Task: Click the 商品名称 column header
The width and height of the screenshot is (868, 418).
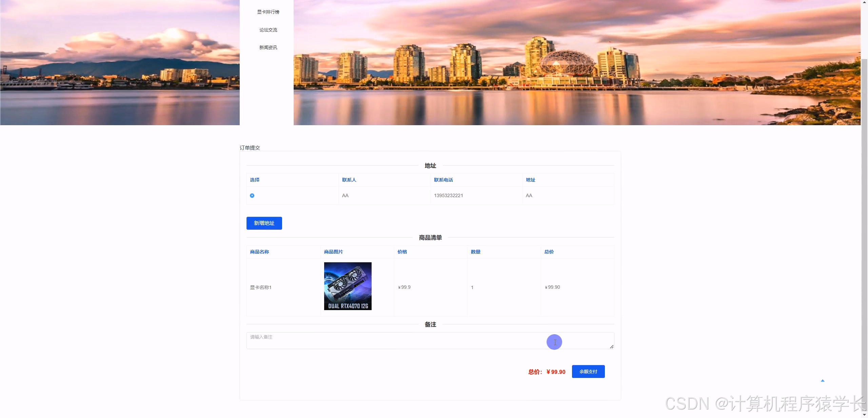Action: pyautogui.click(x=259, y=252)
